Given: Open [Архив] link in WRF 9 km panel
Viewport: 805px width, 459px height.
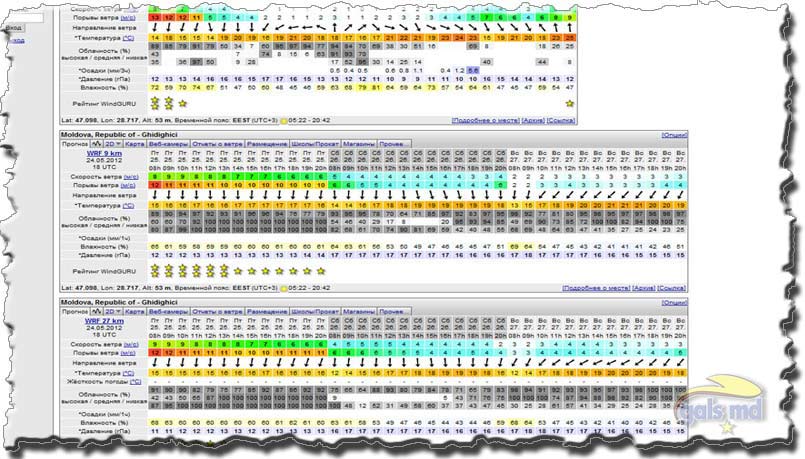Looking at the screenshot, I should click(644, 288).
